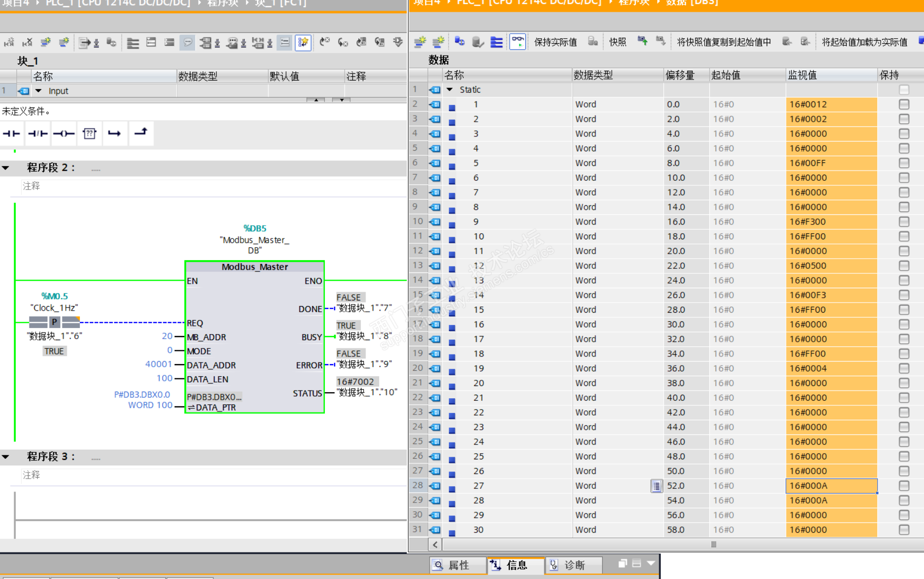Click the close branch icon
This screenshot has height=579, width=924.
[x=141, y=133]
